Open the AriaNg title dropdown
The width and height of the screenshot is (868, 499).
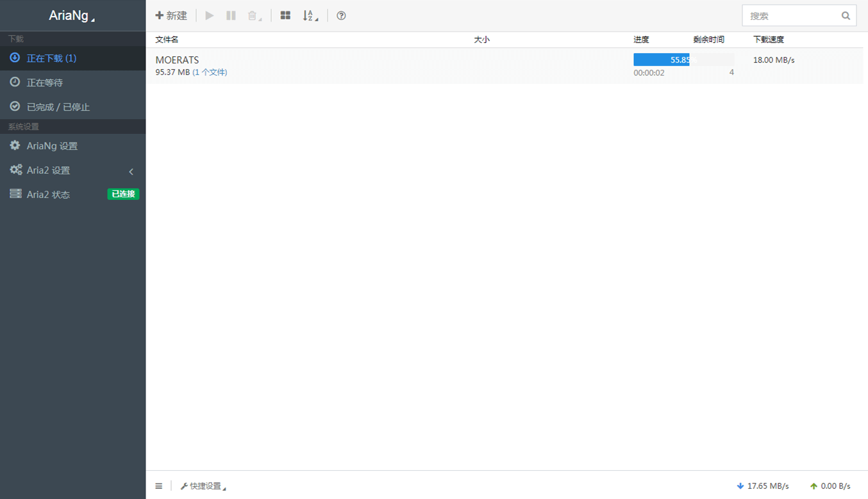[x=72, y=16]
